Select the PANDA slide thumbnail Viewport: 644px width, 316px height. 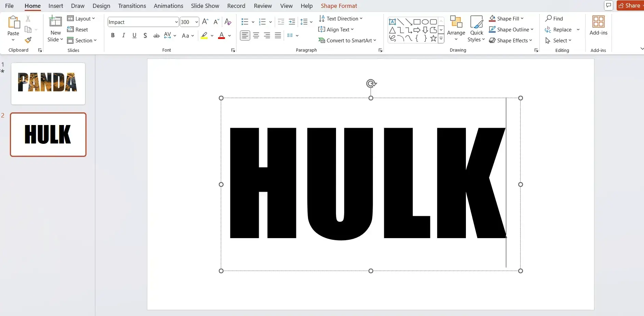(x=48, y=84)
